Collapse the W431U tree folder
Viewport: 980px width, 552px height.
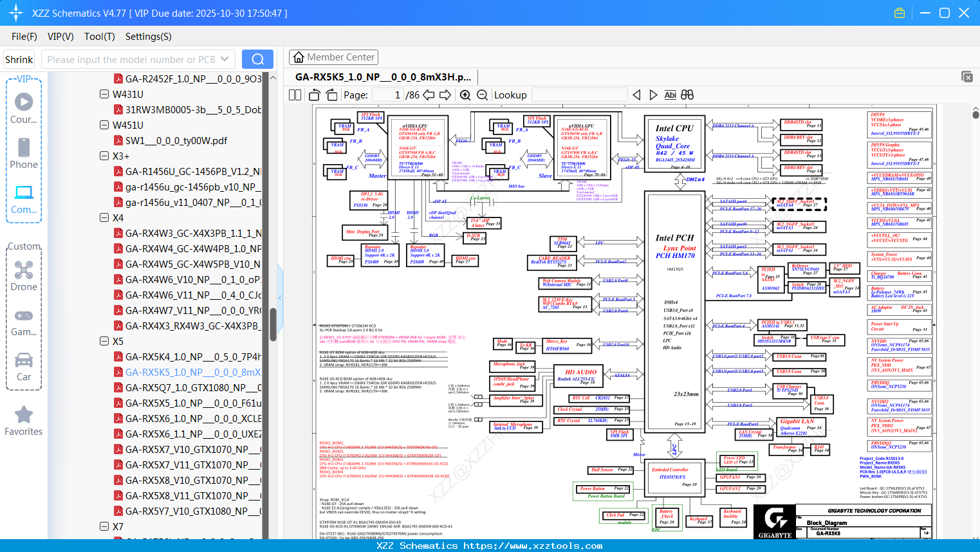tap(104, 94)
